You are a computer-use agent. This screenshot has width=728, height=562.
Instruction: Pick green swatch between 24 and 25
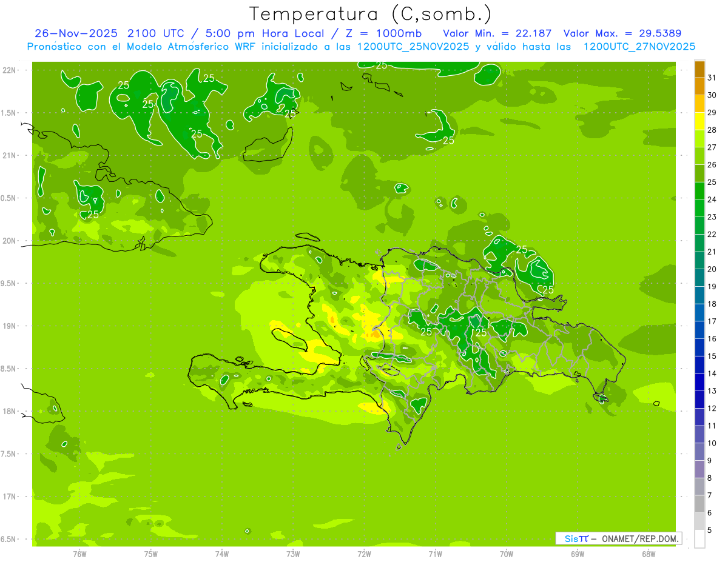(699, 191)
